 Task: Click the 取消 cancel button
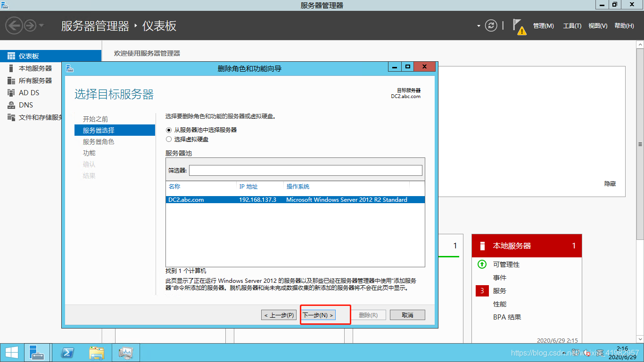408,315
